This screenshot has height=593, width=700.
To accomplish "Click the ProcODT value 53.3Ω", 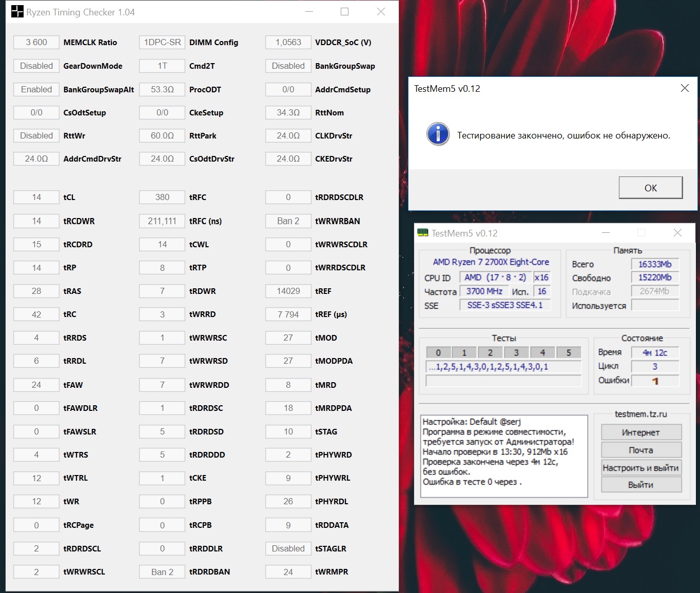I will point(162,89).
